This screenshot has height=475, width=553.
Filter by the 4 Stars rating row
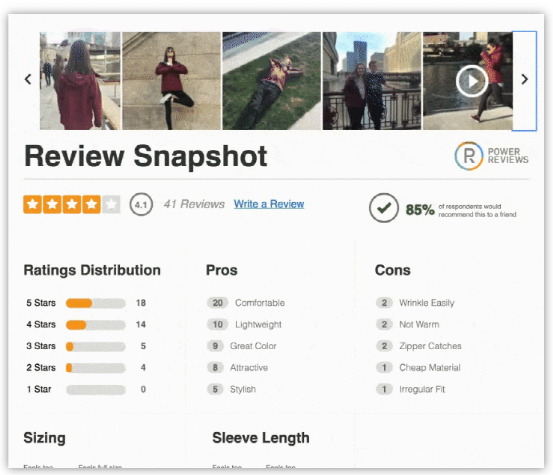86,324
